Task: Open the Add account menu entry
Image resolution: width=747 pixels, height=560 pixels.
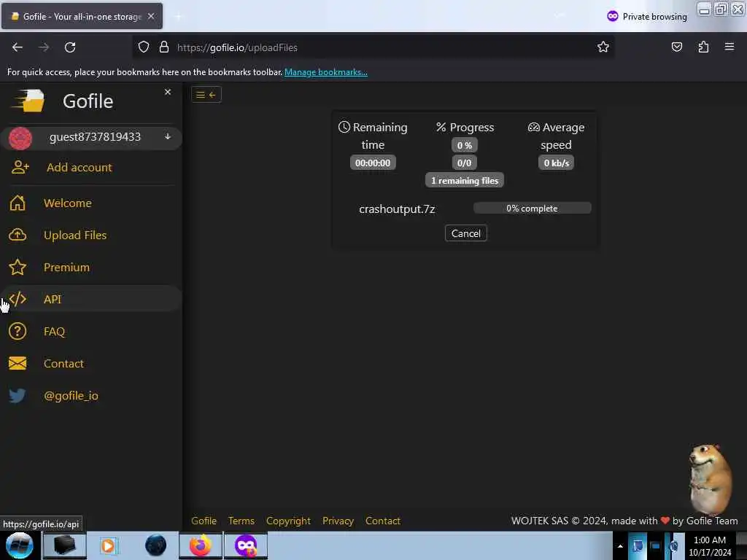Action: (x=79, y=168)
